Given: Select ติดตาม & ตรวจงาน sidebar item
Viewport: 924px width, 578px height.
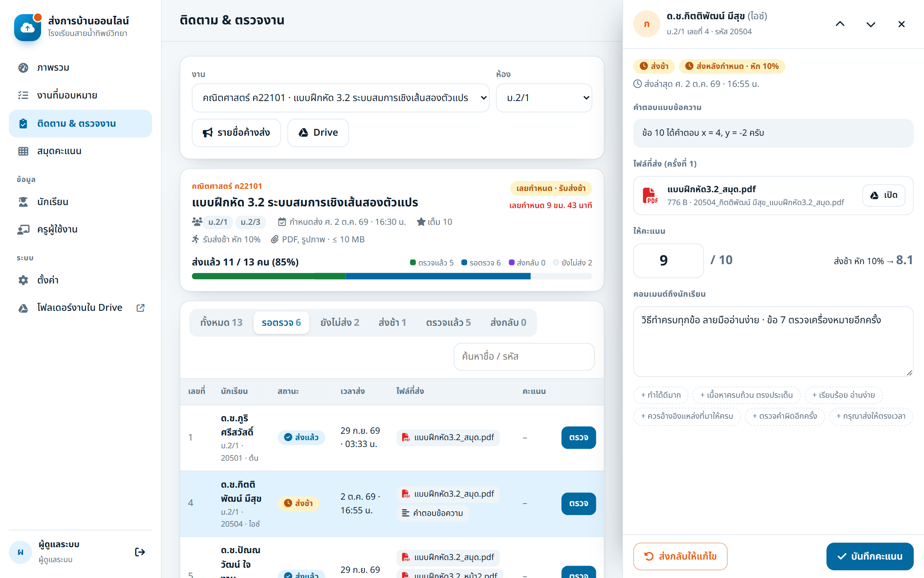Looking at the screenshot, I should [80, 123].
